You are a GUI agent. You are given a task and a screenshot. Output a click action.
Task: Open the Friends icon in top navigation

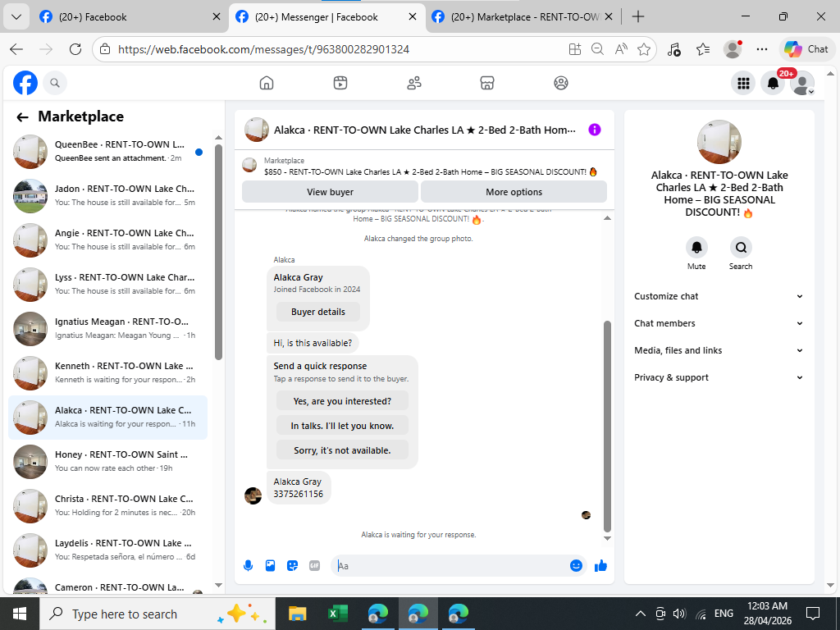point(414,83)
